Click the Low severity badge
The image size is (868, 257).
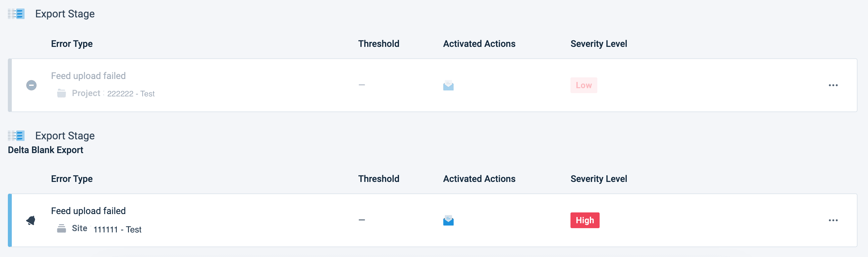coord(584,85)
